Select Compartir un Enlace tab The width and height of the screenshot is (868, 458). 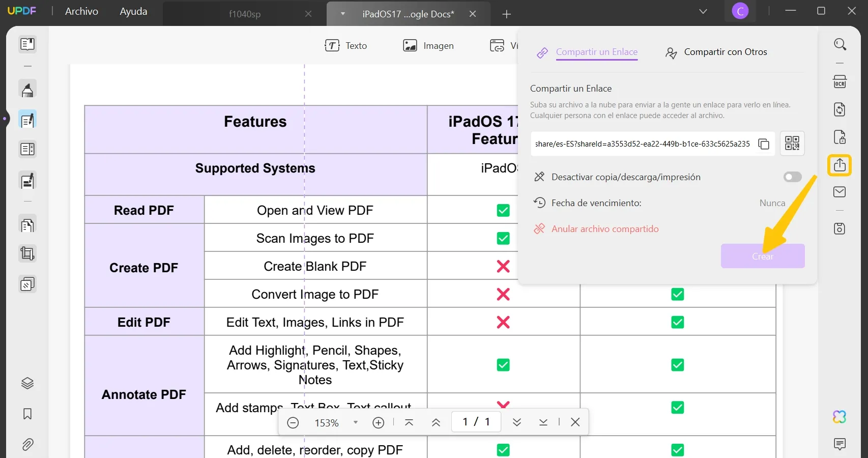pos(596,52)
